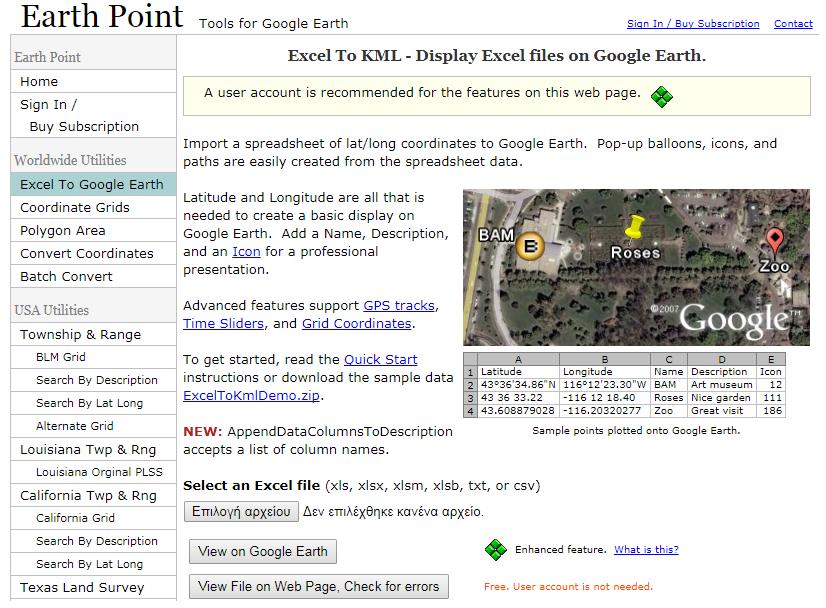Image resolution: width=826 pixels, height=608 pixels.
Task: Click the green diamond Enhanced feature icon
Action: (496, 550)
